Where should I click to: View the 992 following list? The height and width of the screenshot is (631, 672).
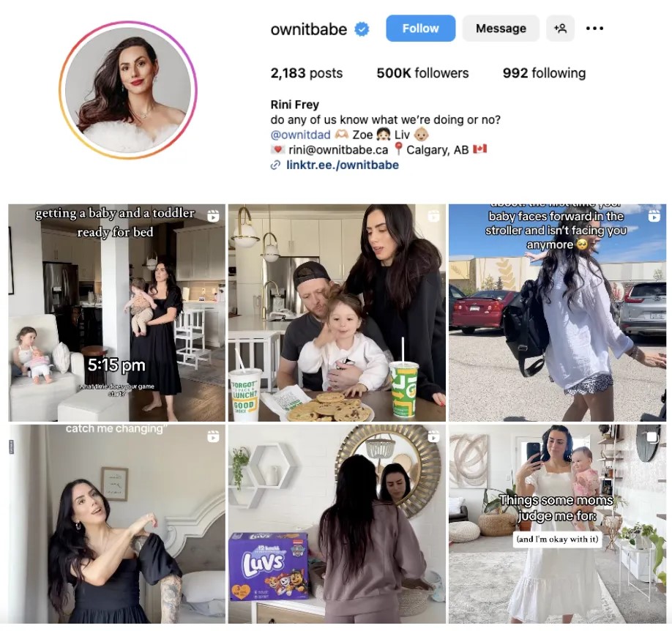tap(544, 73)
